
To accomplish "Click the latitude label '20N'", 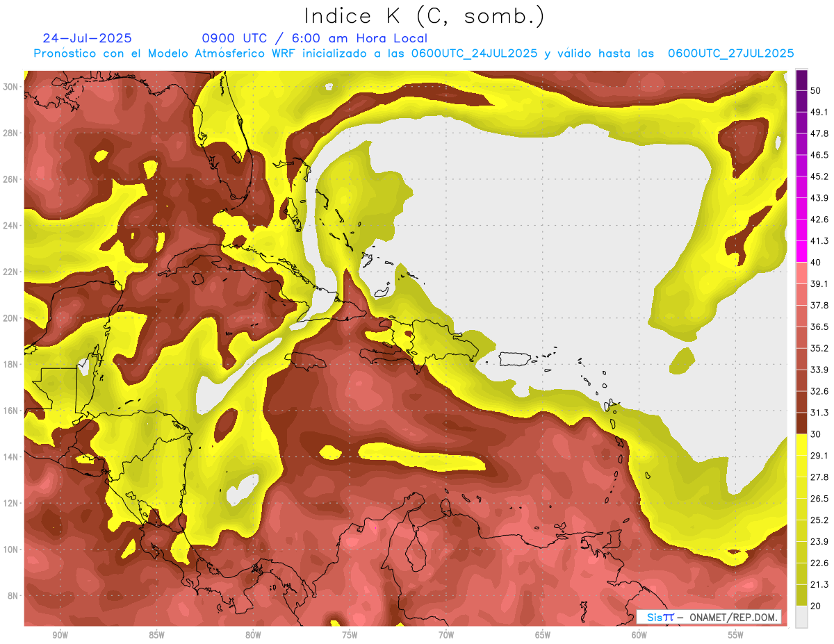I will coord(10,318).
